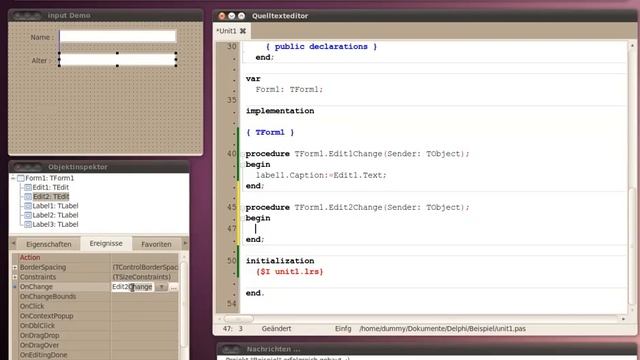Image resolution: width=640 pixels, height=360 pixels.
Task: Click the '{$I unit1.lrs}' directive
Action: [290, 271]
